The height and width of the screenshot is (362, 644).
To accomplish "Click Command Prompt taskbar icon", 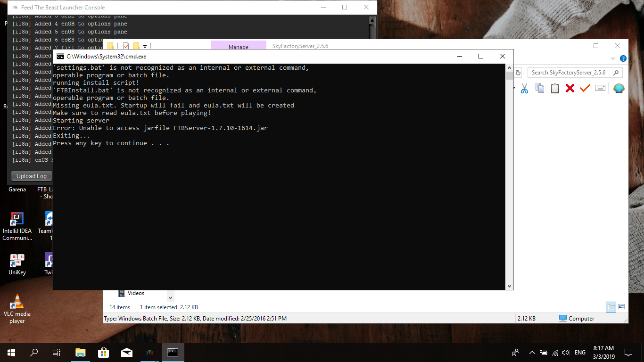I will 173,353.
